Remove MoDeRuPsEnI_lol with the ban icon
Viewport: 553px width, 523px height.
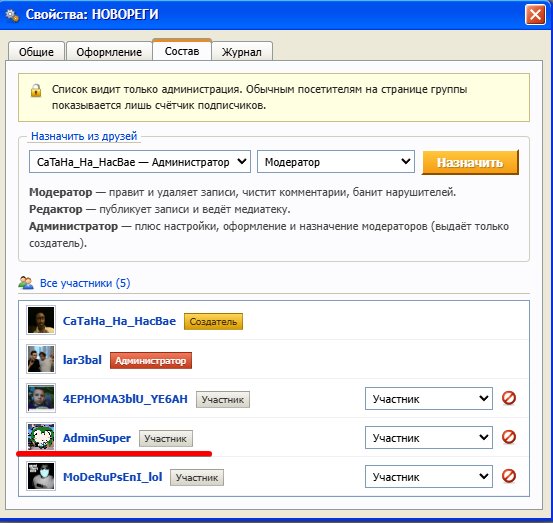pyautogui.click(x=509, y=476)
